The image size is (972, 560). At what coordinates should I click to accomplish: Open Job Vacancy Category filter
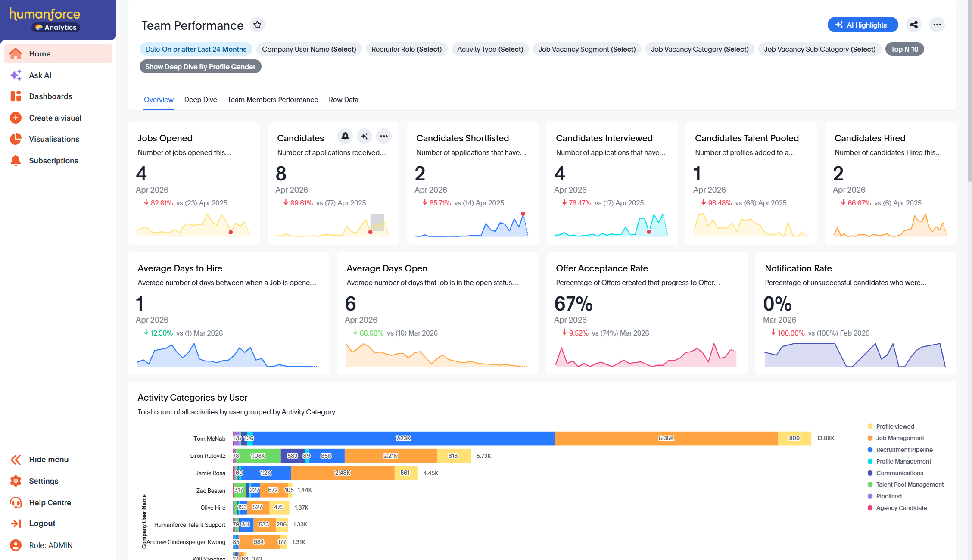point(700,49)
